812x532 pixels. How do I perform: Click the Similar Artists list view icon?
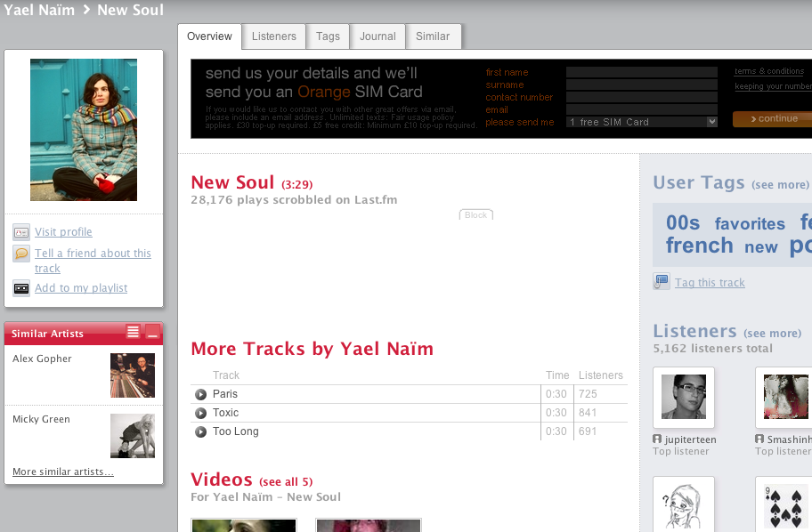[x=133, y=332]
